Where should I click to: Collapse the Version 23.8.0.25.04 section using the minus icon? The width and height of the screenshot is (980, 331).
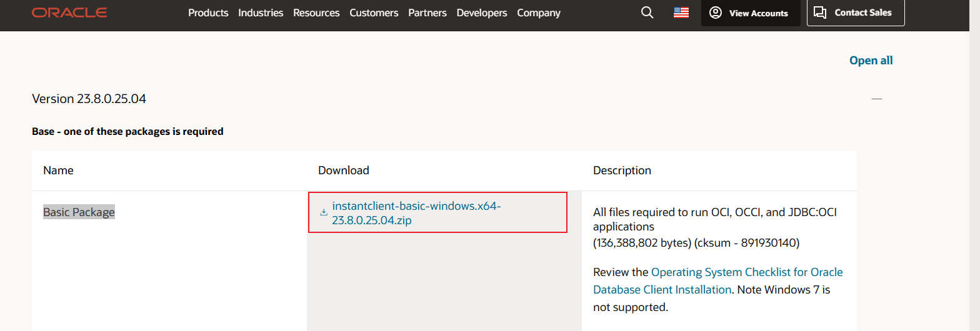tap(876, 99)
